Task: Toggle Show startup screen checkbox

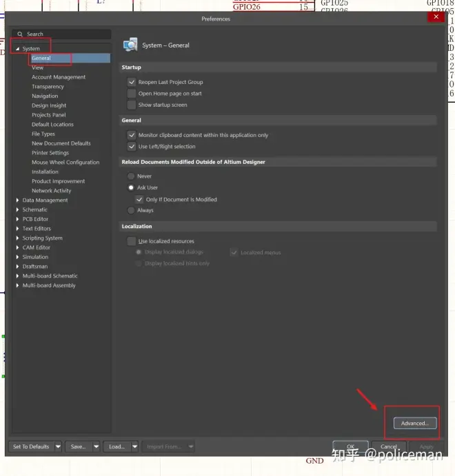Action: [132, 105]
